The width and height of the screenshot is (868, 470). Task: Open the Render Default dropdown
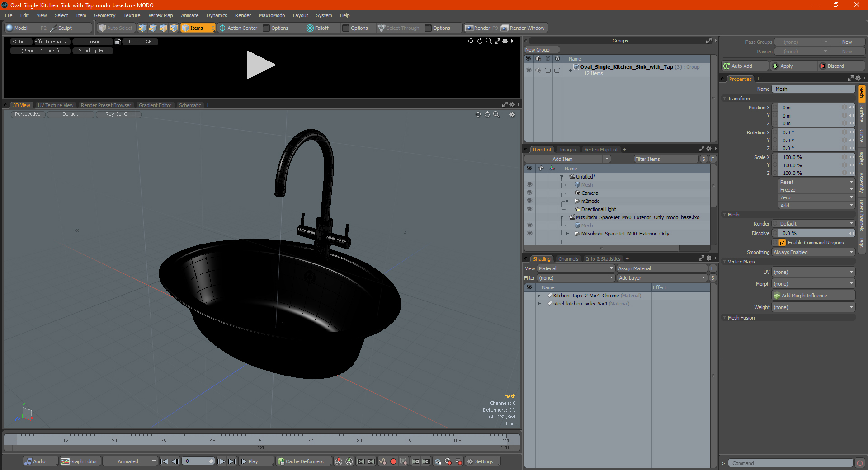coord(814,224)
